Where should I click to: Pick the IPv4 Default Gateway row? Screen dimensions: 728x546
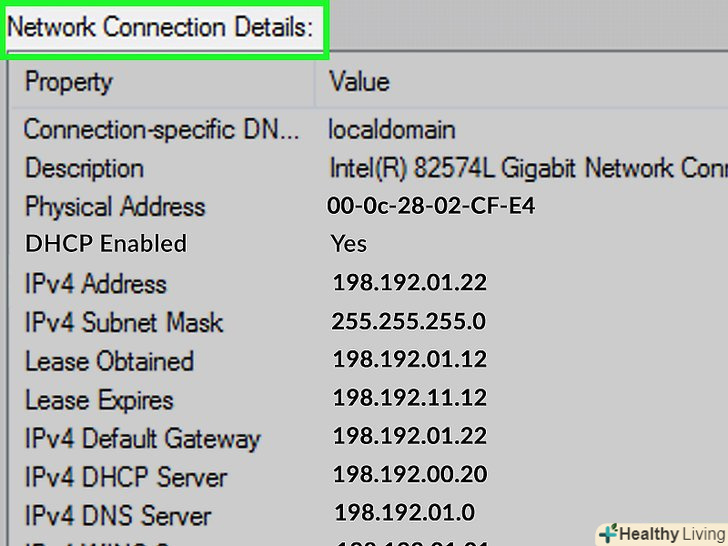(142, 439)
